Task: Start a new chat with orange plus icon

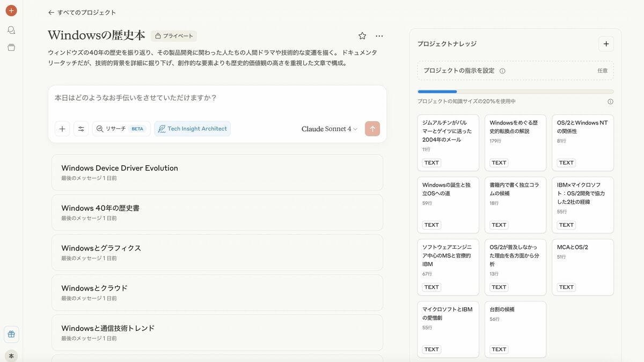Action: 11,11
